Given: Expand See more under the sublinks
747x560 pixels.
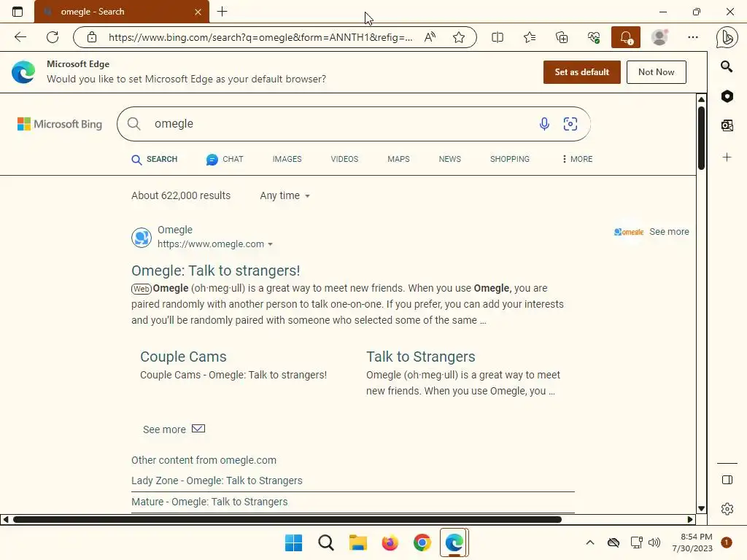Looking at the screenshot, I should (174, 429).
